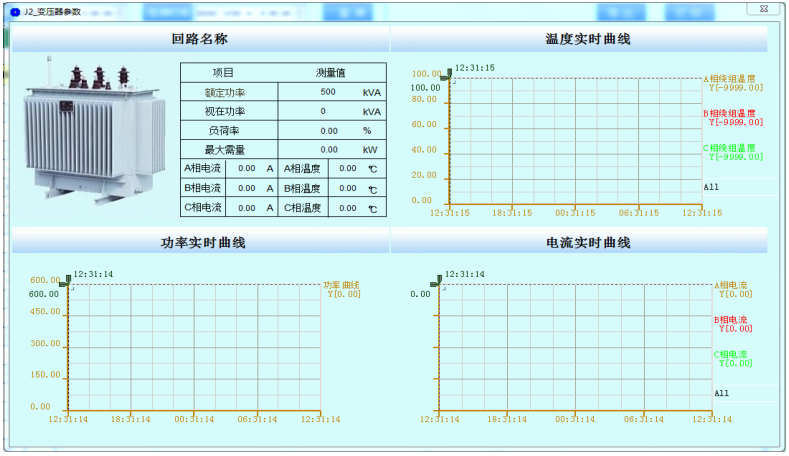Toggle B相电流 legend in current chart
Screen dimensions: 789x456
pyautogui.click(x=732, y=320)
